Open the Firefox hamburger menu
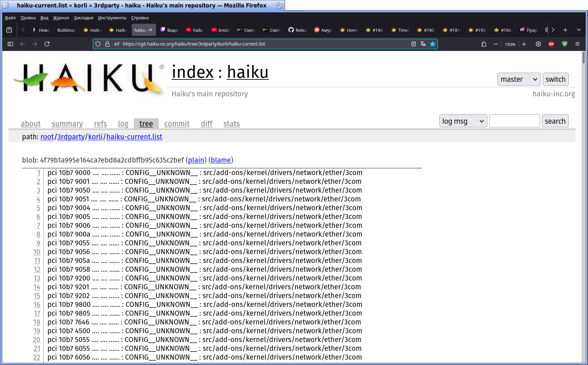This screenshot has width=588, height=365. click(x=578, y=44)
